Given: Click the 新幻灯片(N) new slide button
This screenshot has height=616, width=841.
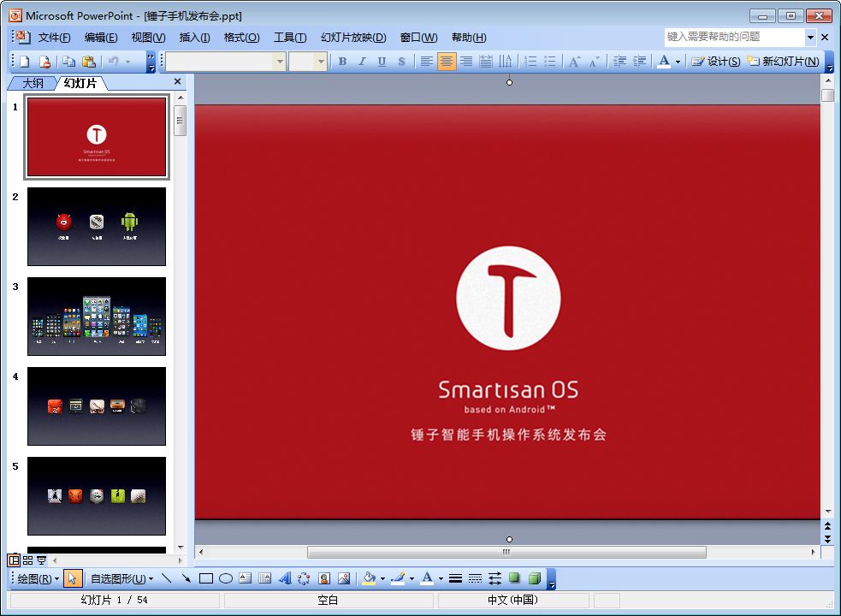Looking at the screenshot, I should click(784, 62).
